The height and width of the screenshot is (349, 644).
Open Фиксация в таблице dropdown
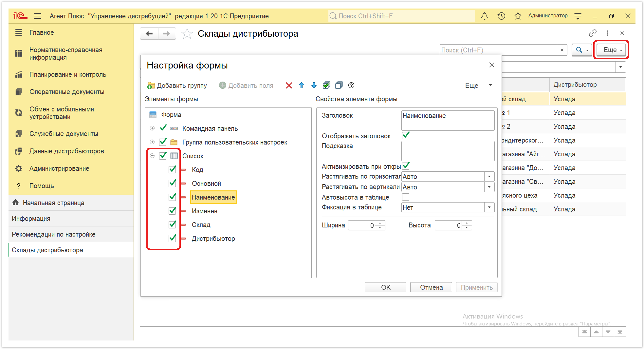coord(489,207)
